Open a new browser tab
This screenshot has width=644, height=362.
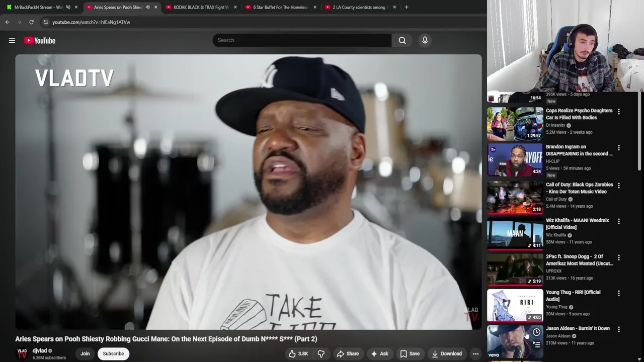[x=407, y=7]
